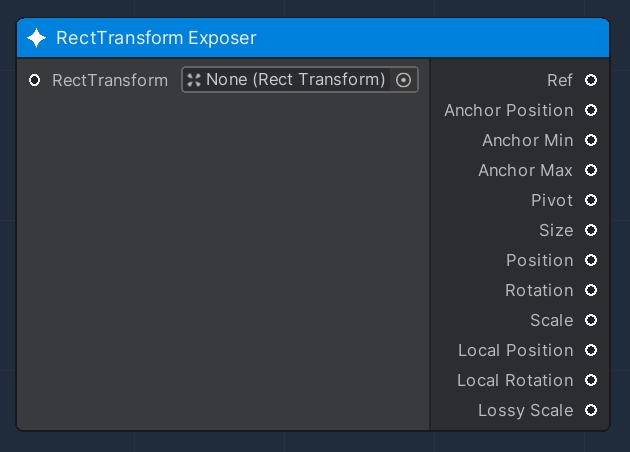Click the Anchor Min output port
This screenshot has height=452, width=630.
591,140
